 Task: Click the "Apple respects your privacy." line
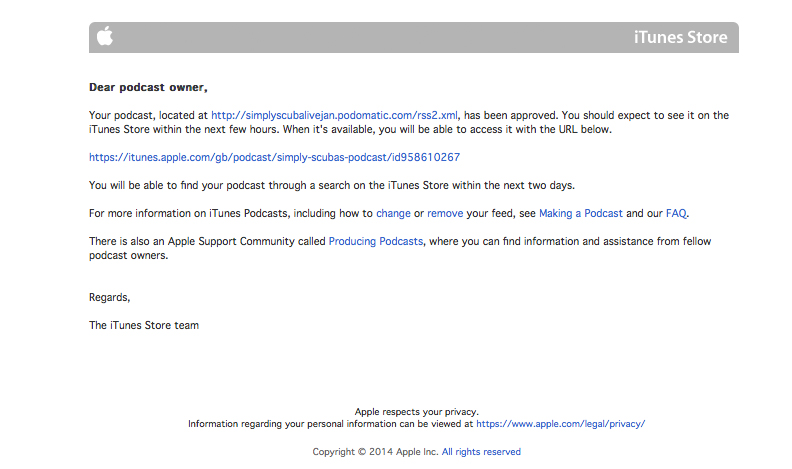point(417,411)
